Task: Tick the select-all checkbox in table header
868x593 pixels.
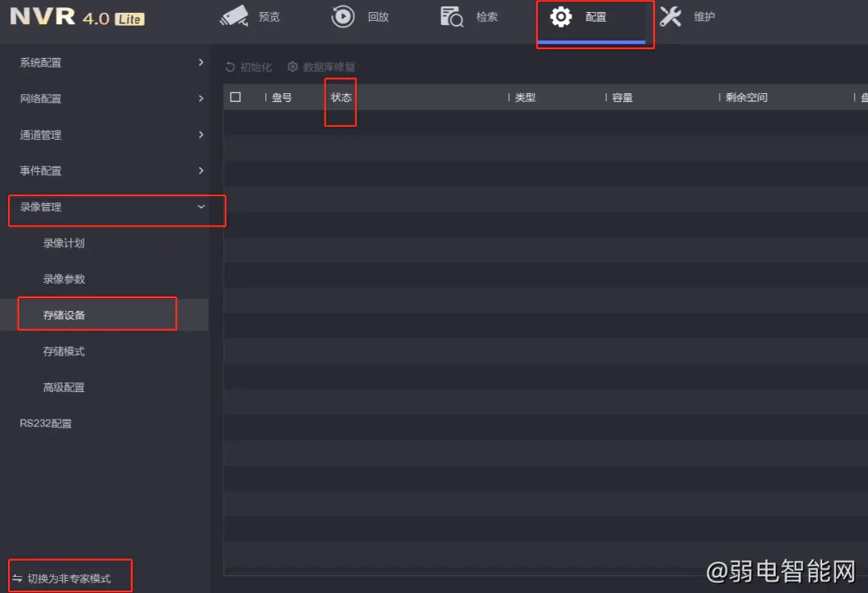Action: coord(235,97)
